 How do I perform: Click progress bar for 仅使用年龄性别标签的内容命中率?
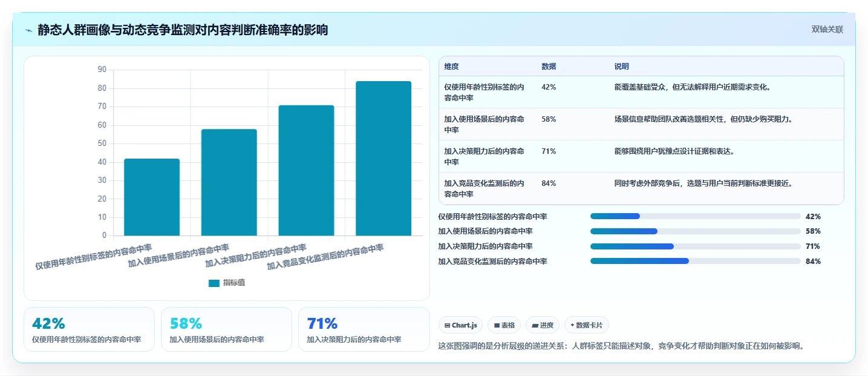coord(696,216)
